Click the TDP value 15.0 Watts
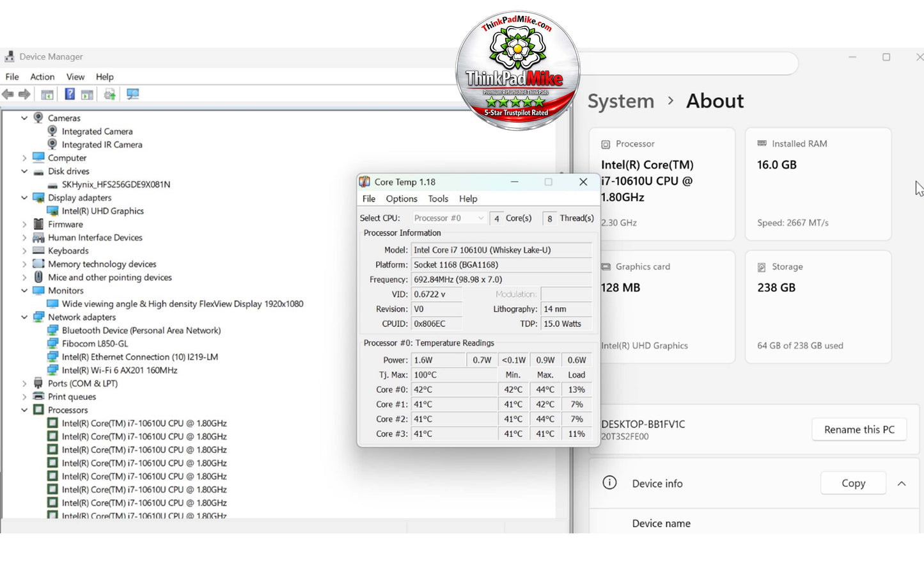Screen dimensions: 924x581 567,324
